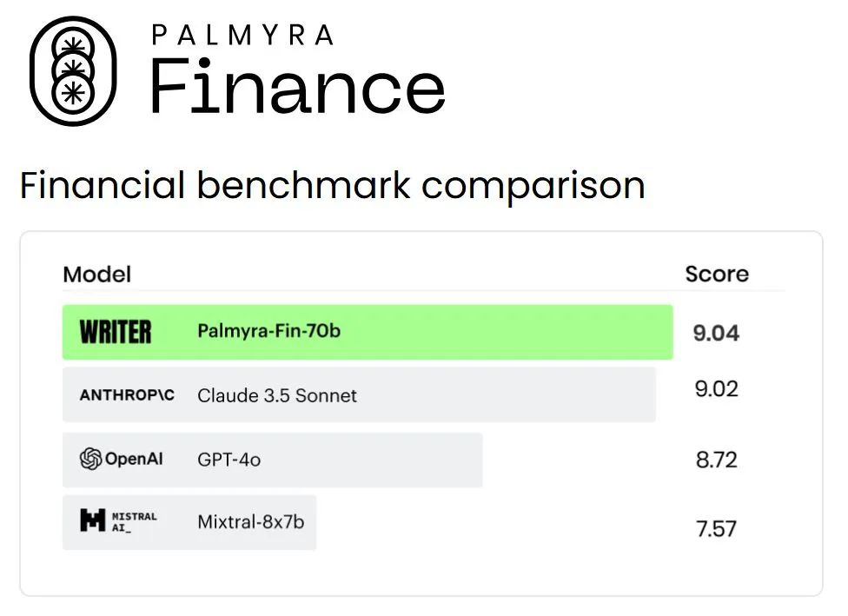
Task: Click the Palmyra three-circle logo icon
Action: pyautogui.click(x=73, y=71)
